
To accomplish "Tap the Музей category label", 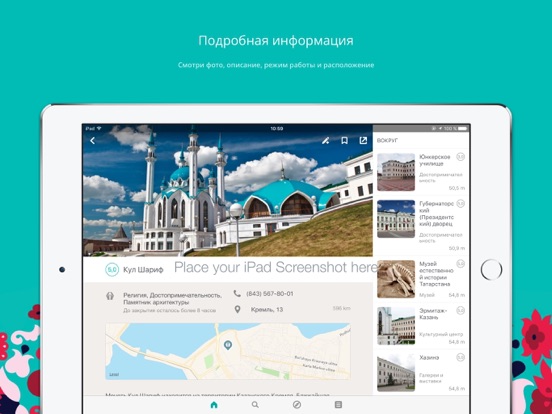I will [x=427, y=295].
